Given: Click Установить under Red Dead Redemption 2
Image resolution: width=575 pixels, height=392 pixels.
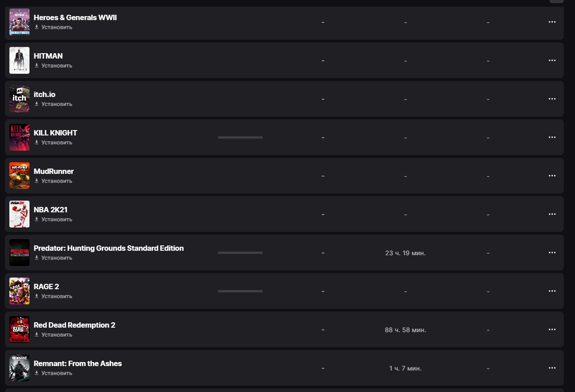Looking at the screenshot, I should coord(53,335).
